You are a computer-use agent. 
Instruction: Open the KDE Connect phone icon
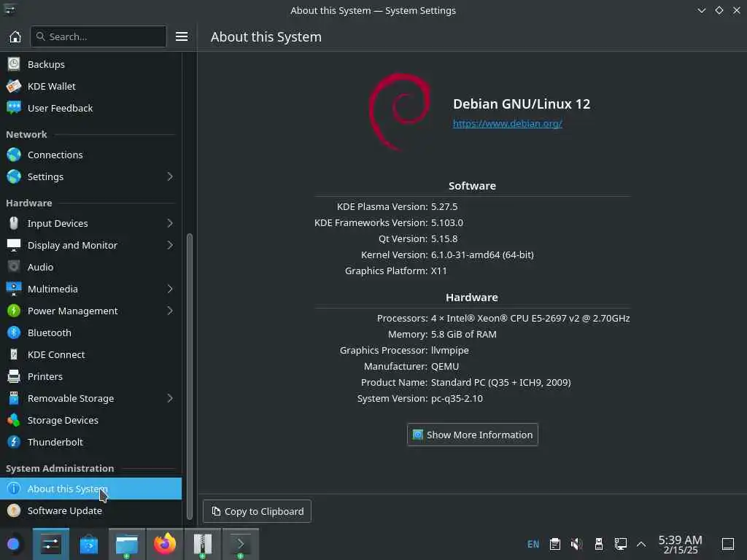click(14, 354)
